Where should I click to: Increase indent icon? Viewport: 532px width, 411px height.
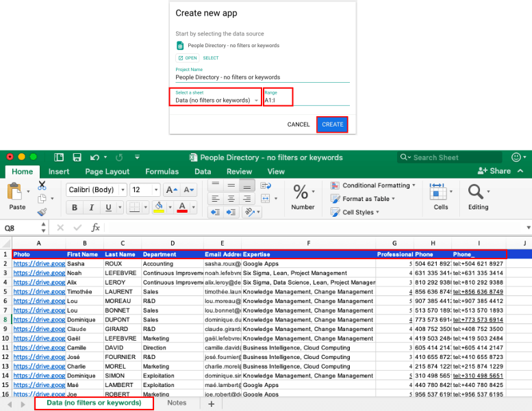pyautogui.click(x=231, y=212)
